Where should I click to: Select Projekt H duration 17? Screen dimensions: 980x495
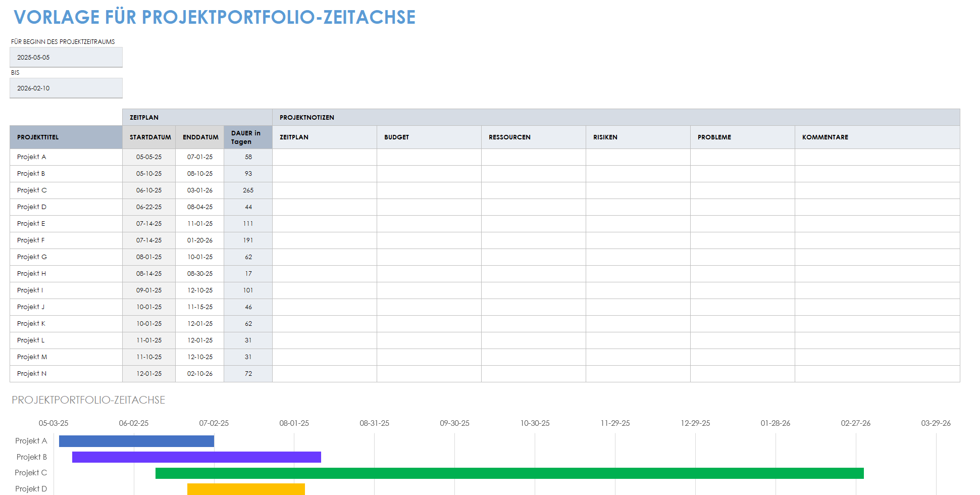248,274
